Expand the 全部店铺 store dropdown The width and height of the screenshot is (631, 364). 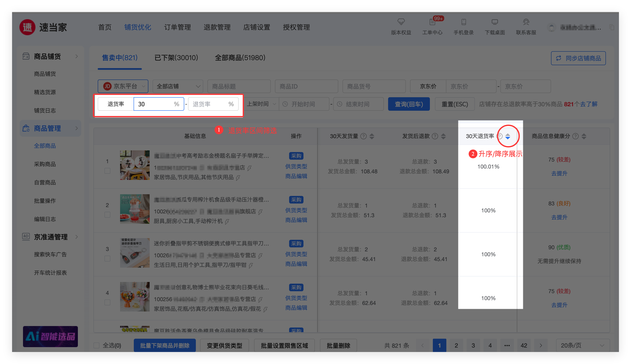[178, 86]
